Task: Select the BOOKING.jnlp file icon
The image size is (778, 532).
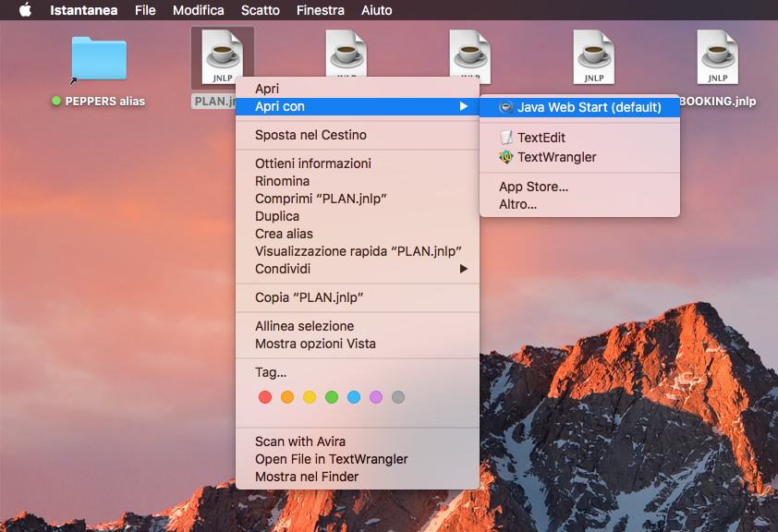Action: pyautogui.click(x=717, y=57)
